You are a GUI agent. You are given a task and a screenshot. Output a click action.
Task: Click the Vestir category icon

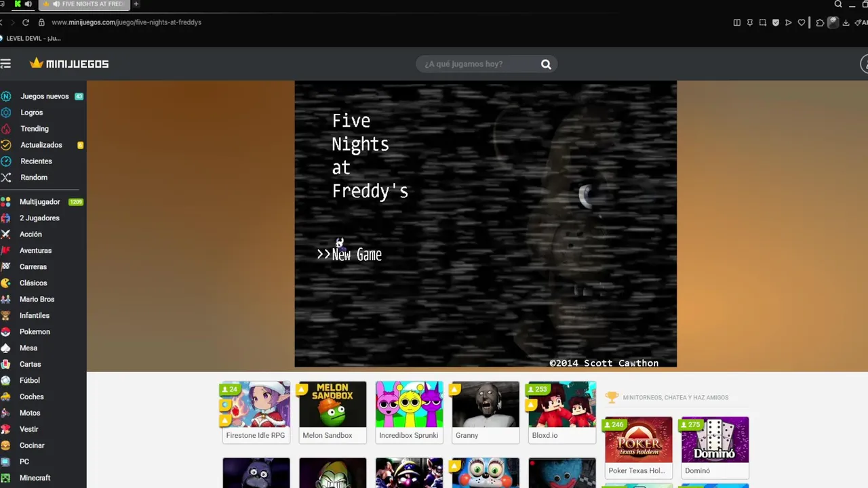(5, 430)
